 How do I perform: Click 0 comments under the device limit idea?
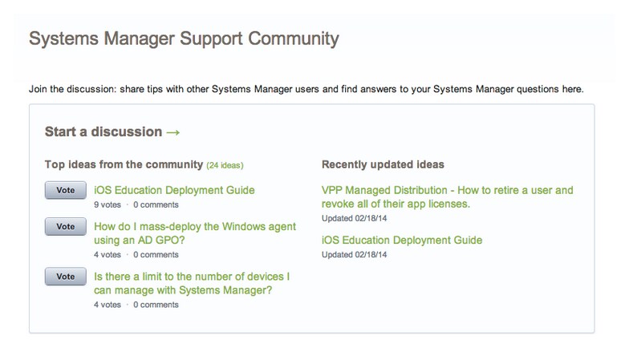[156, 305]
